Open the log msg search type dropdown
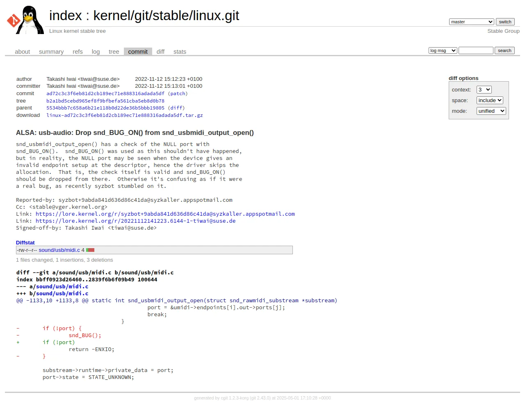 tap(443, 50)
